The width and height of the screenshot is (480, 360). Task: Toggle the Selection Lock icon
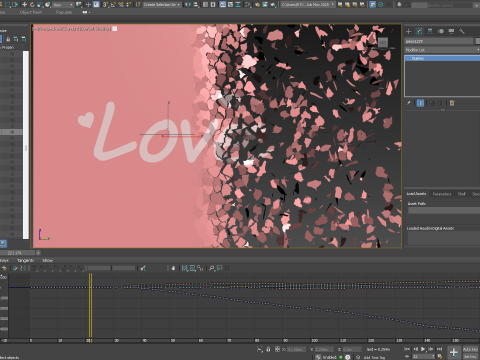(269, 349)
